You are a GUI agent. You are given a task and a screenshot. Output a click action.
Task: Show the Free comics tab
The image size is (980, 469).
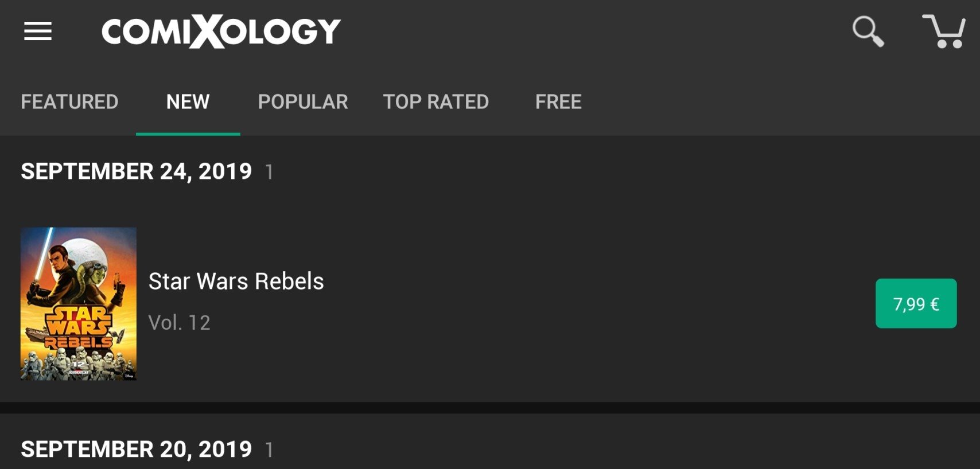(558, 102)
